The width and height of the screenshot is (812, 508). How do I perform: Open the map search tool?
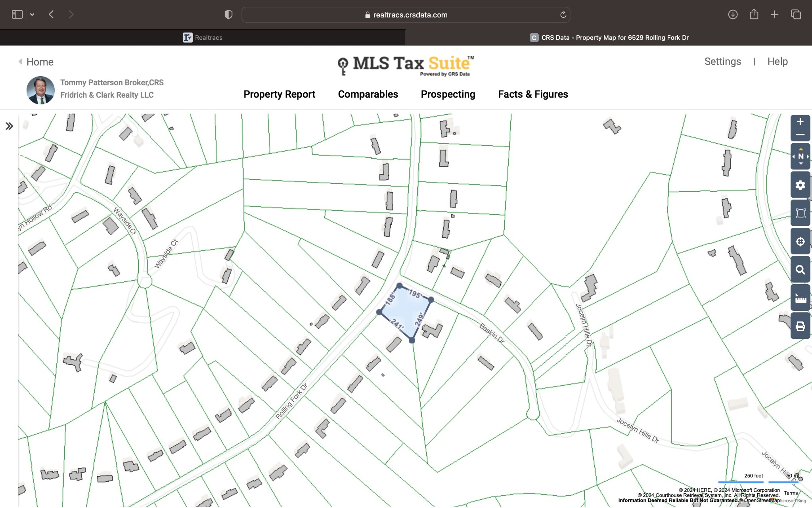800,270
